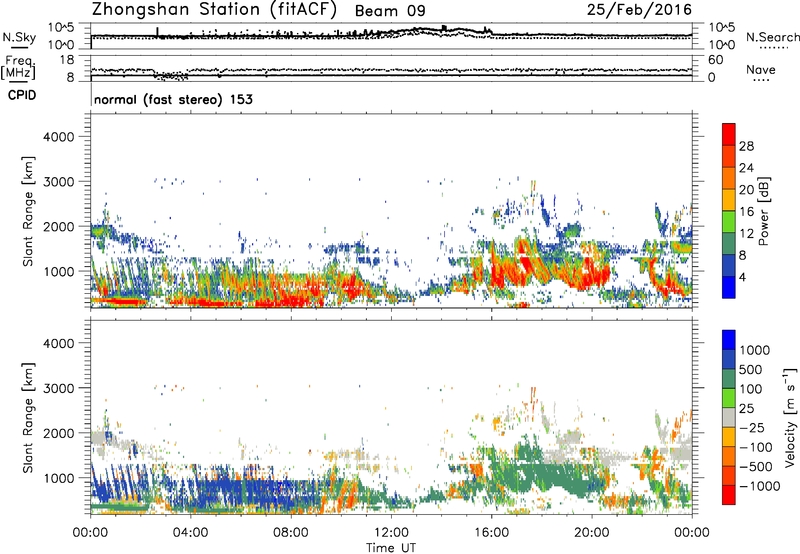Pick the dark green 100–500 velocity colorbar segment
This screenshot has height=554, width=800.
click(729, 379)
